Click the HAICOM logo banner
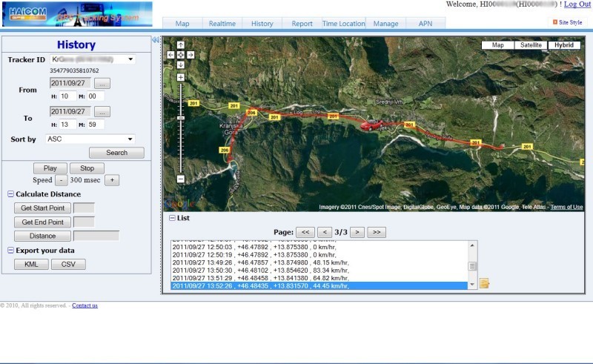Viewport: 593px width, 364px height. 77,14
